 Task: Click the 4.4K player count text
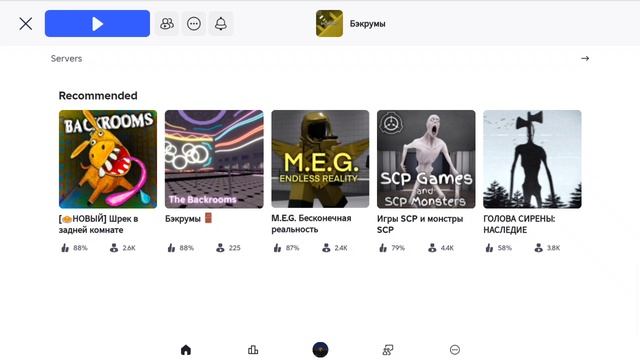click(447, 248)
